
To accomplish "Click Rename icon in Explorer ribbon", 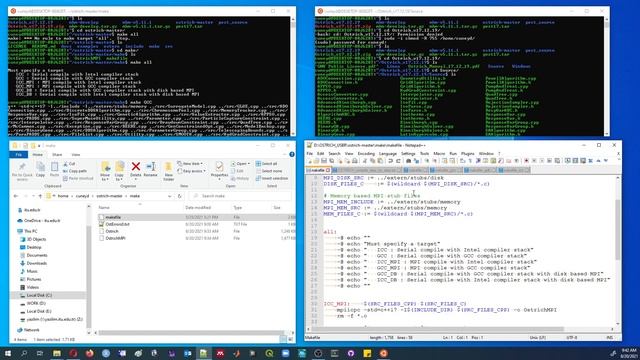I will [x=150, y=167].
